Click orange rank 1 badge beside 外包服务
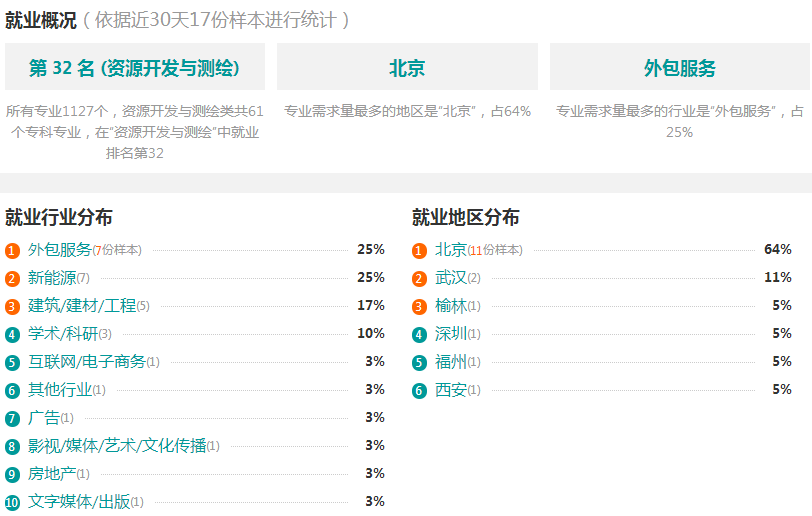This screenshot has height=516, width=812. pyautogui.click(x=12, y=251)
